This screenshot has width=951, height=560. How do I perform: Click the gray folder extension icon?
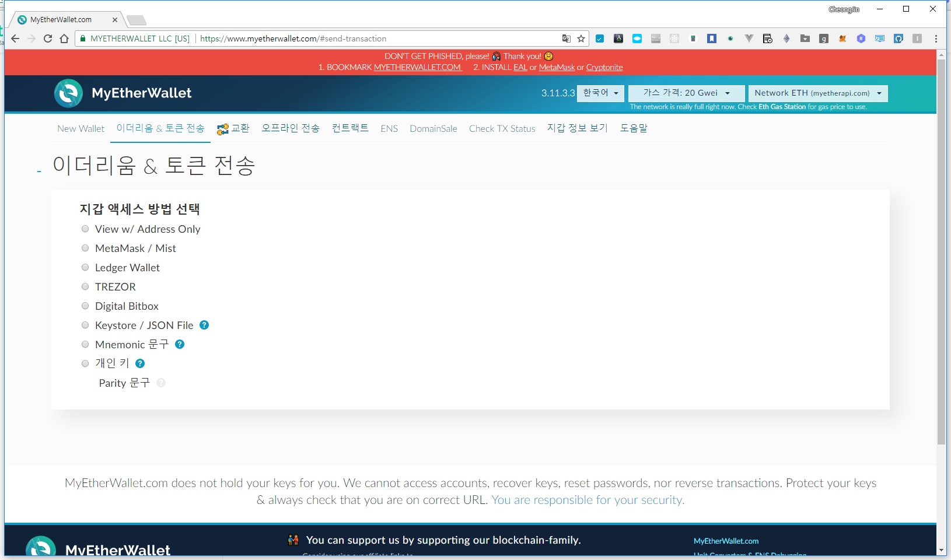tap(805, 38)
